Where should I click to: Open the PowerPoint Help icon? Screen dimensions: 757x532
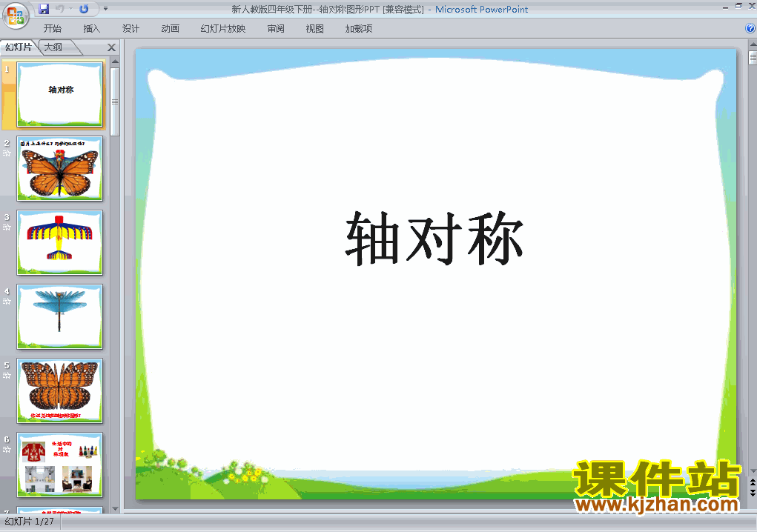750,28
